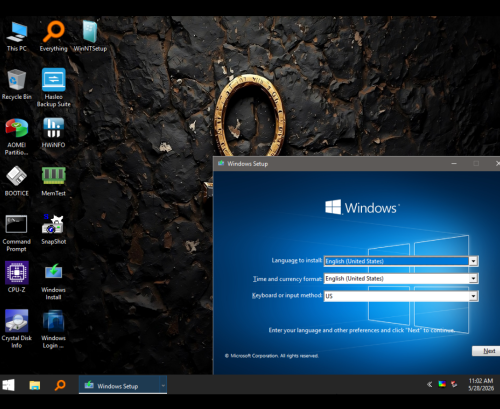Screen dimensions: 500x409
Task: Launch AOMEI Partition desktop icon
Action: (x=17, y=136)
